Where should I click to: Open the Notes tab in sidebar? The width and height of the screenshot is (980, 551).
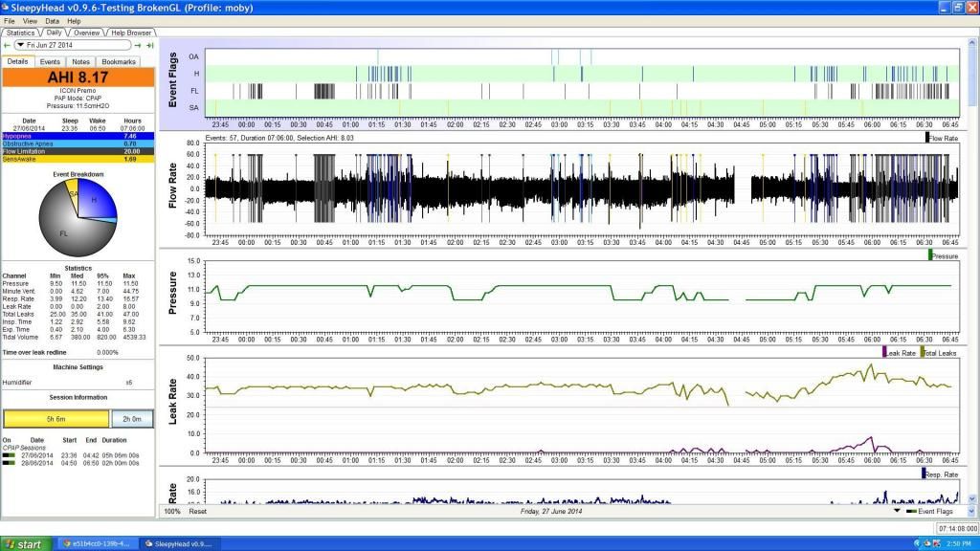[x=80, y=62]
